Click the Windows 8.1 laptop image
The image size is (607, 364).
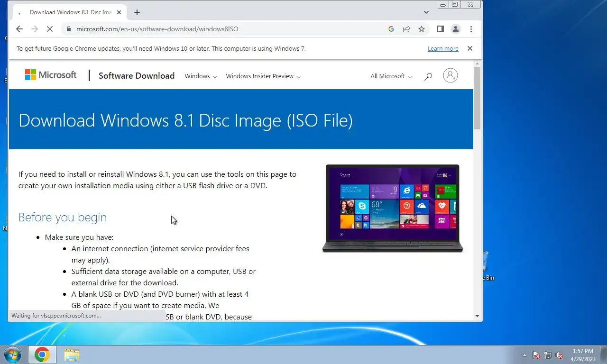(392, 209)
